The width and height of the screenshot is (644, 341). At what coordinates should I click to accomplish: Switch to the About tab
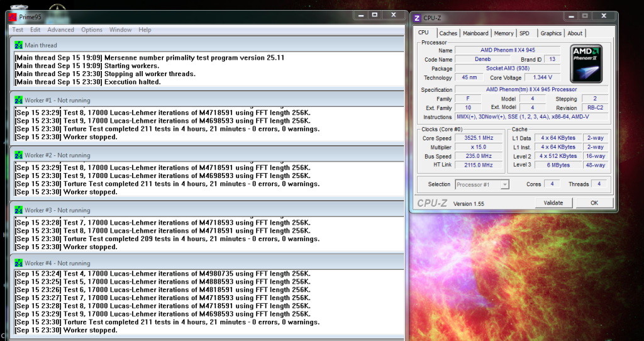pos(575,33)
